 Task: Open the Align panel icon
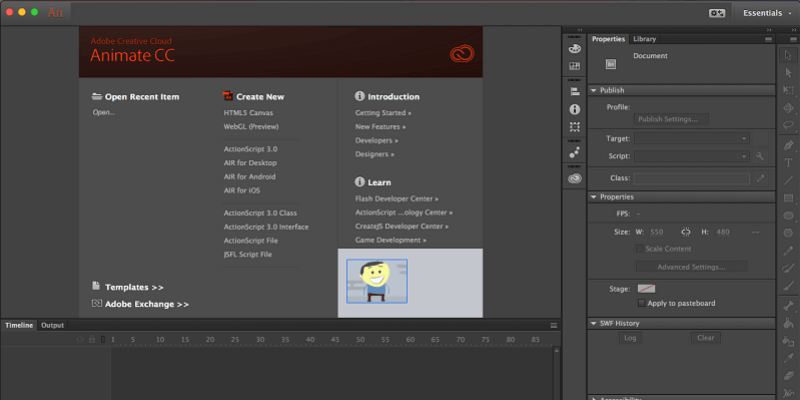574,92
